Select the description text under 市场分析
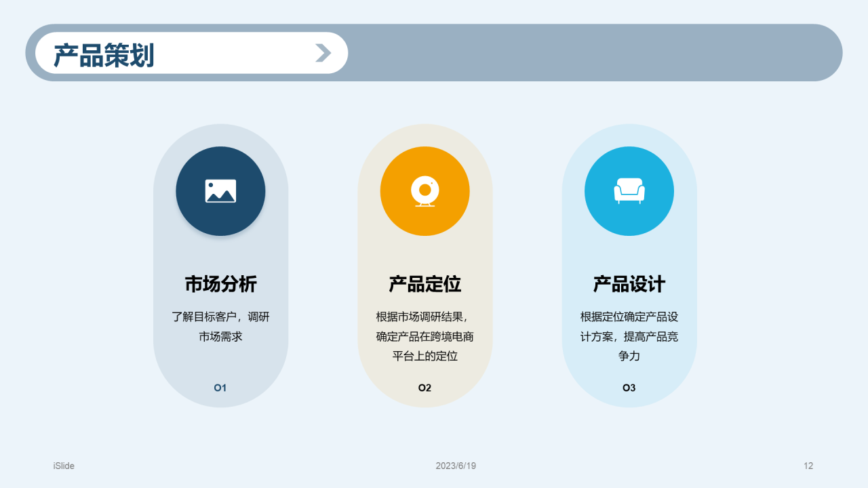 coord(220,326)
